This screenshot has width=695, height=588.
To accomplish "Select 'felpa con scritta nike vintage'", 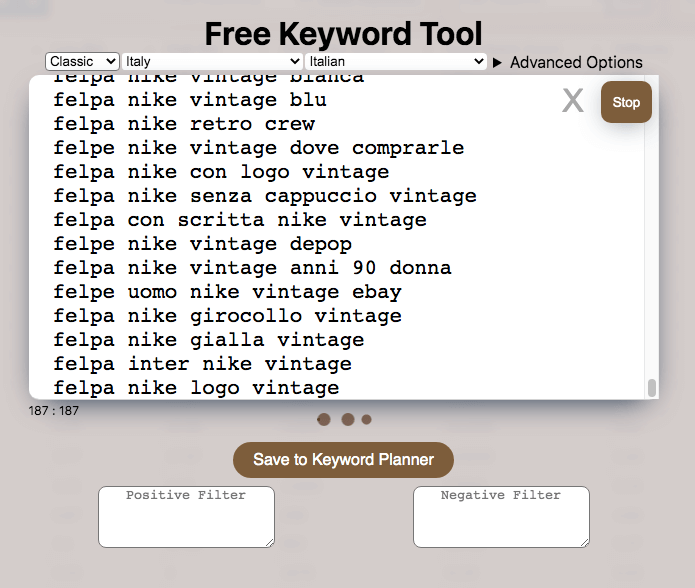I will [240, 220].
